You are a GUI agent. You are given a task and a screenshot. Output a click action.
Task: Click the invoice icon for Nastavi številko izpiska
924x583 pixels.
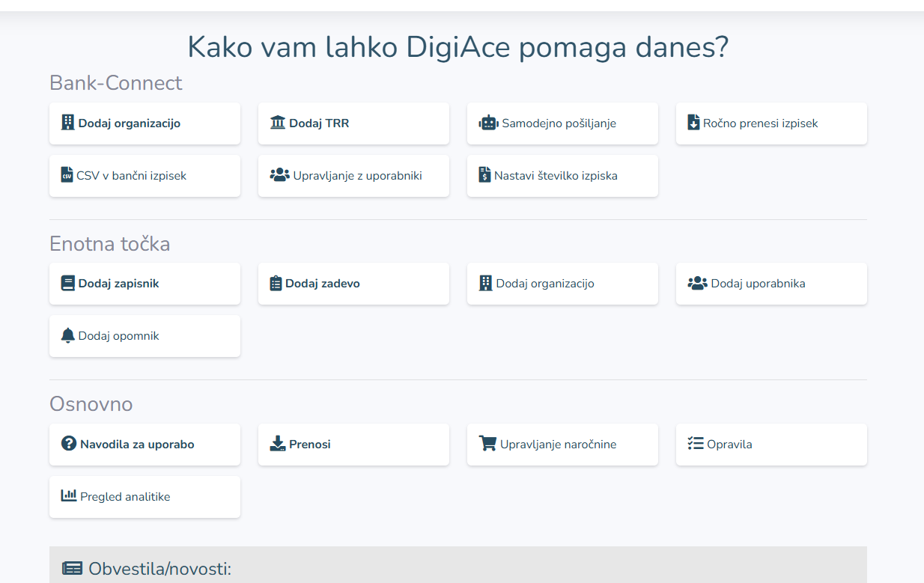tap(484, 176)
